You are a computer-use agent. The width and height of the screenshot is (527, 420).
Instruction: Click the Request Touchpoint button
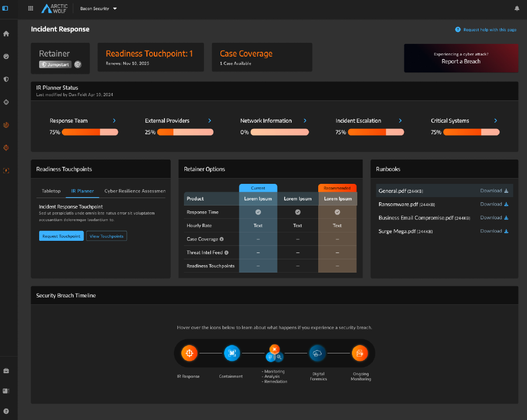click(61, 236)
